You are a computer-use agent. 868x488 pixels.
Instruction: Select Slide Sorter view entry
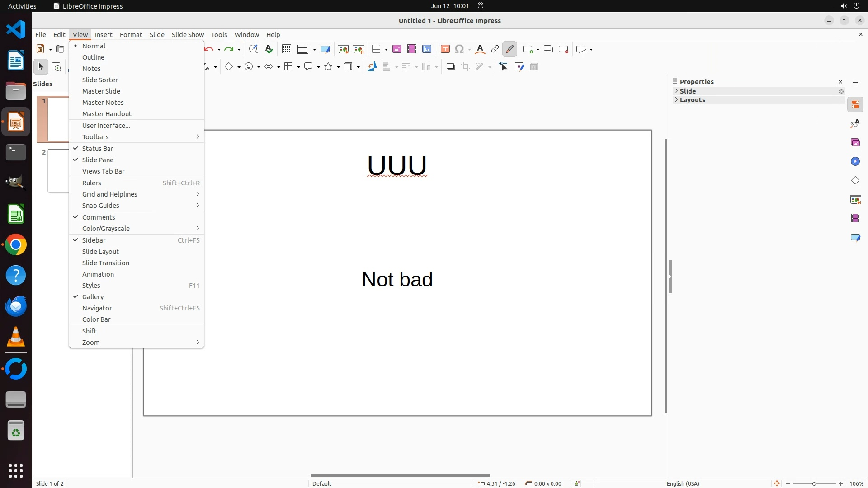(100, 80)
